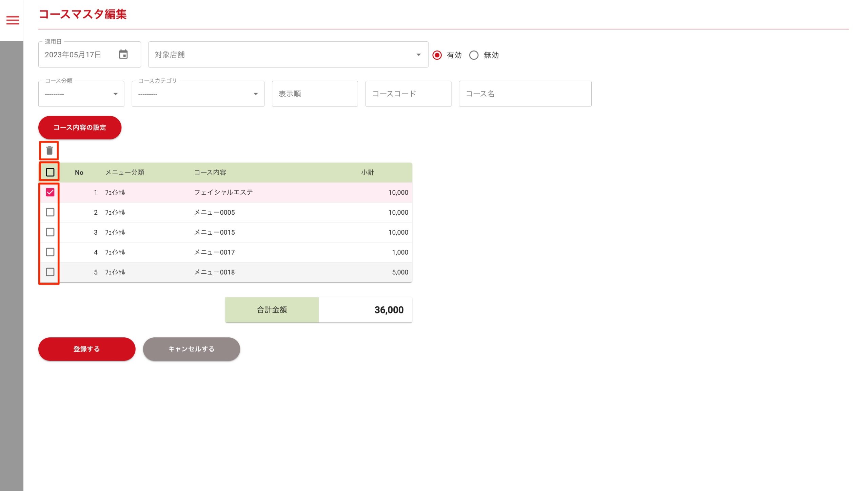The width and height of the screenshot is (868, 491).
Task: Click the trash delete icon
Action: tap(50, 151)
